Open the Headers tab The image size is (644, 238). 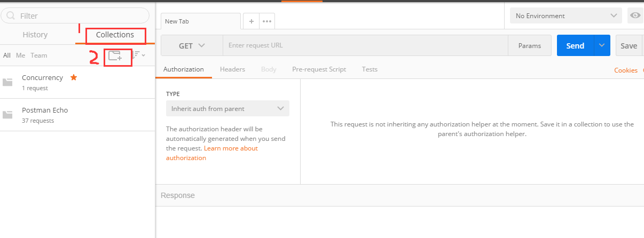click(232, 69)
